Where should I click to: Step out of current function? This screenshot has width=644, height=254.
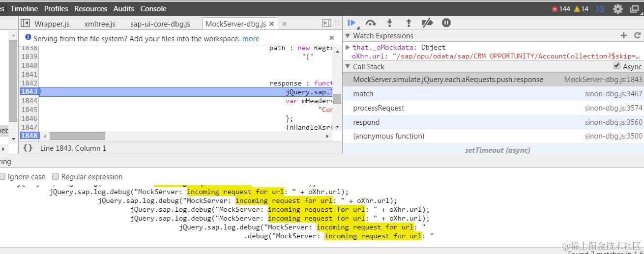pyautogui.click(x=409, y=23)
